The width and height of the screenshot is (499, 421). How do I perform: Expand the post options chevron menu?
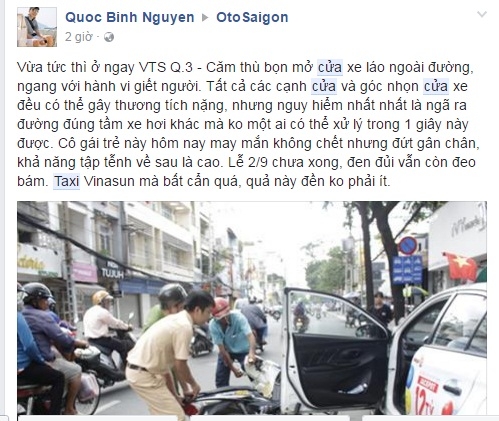point(482,14)
